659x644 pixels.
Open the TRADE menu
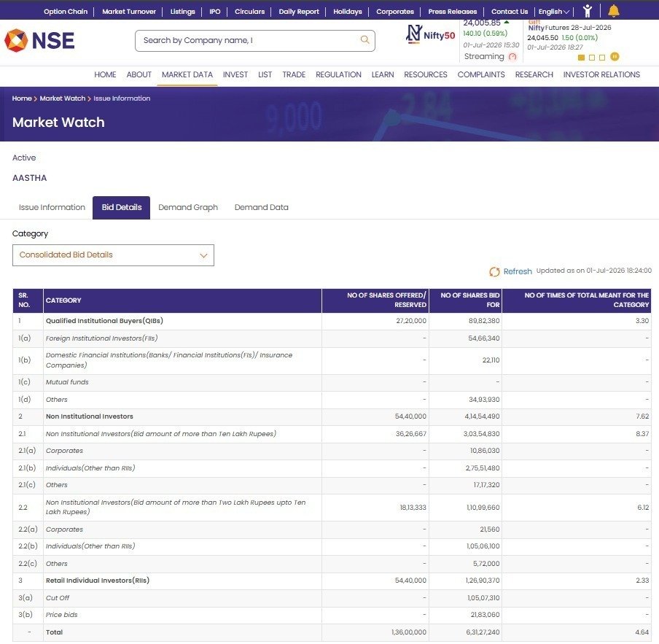[x=294, y=74]
